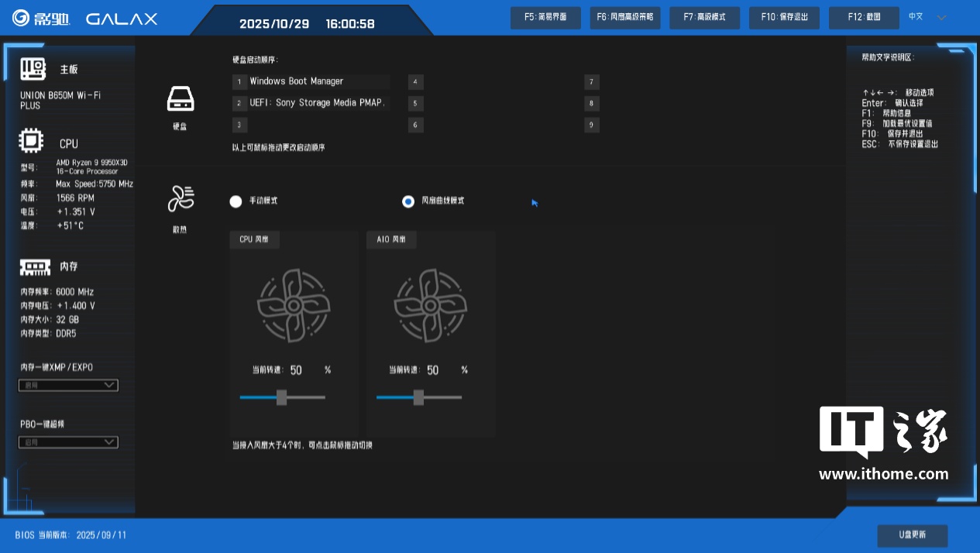Open F6 风扇高级策略 fan strategy
Screen dimensions: 980x553
(624, 17)
